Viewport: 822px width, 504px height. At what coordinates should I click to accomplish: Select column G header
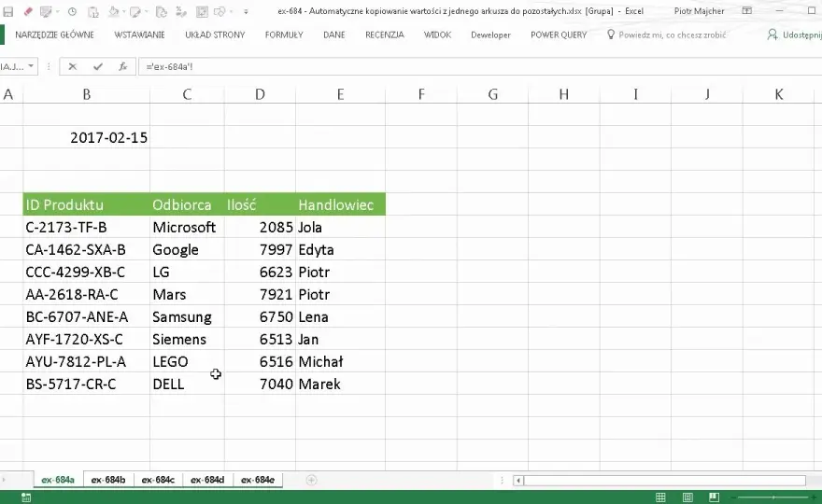493,94
